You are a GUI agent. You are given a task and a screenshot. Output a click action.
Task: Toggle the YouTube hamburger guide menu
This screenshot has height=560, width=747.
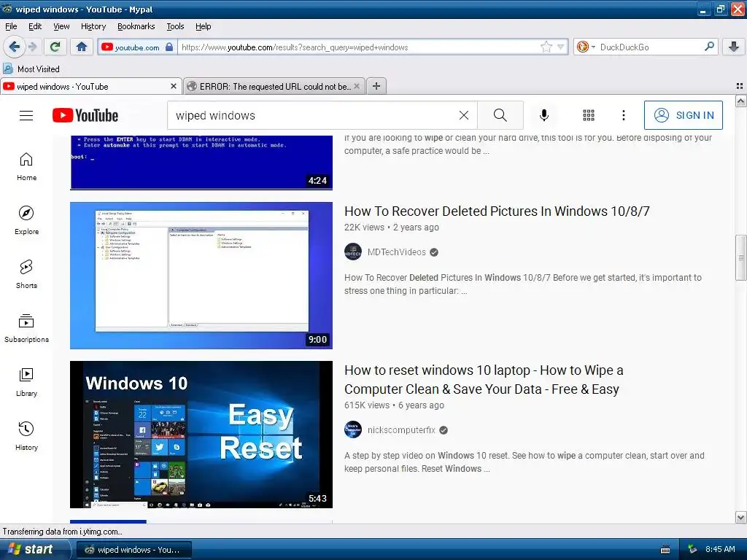coord(26,115)
